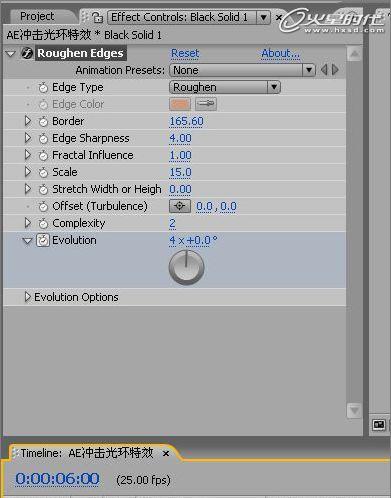391x498 pixels.
Task: Go to previous animation preset arrow
Action: [324, 70]
